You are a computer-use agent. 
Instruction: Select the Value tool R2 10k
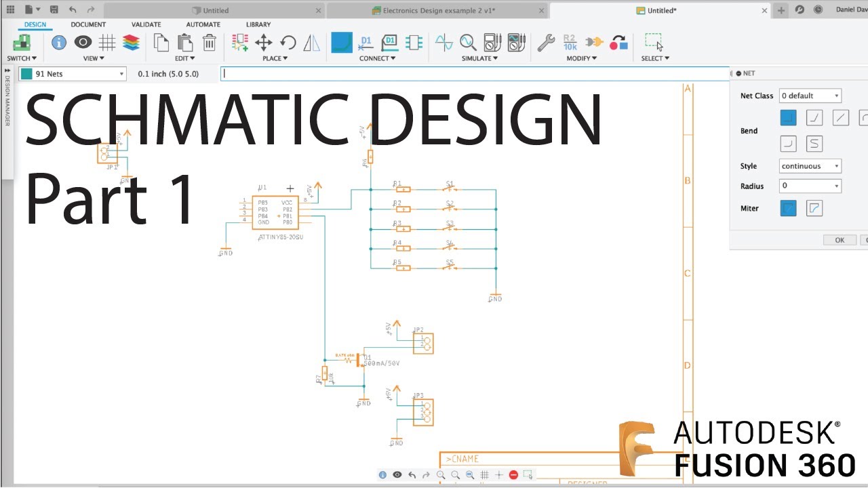click(570, 43)
